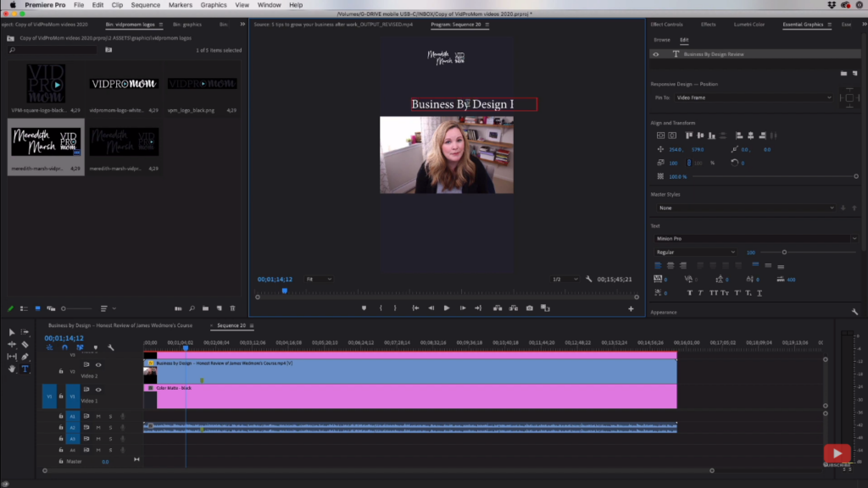Switch to Lumetri Color tab
This screenshot has height=488, width=868.
pos(749,25)
